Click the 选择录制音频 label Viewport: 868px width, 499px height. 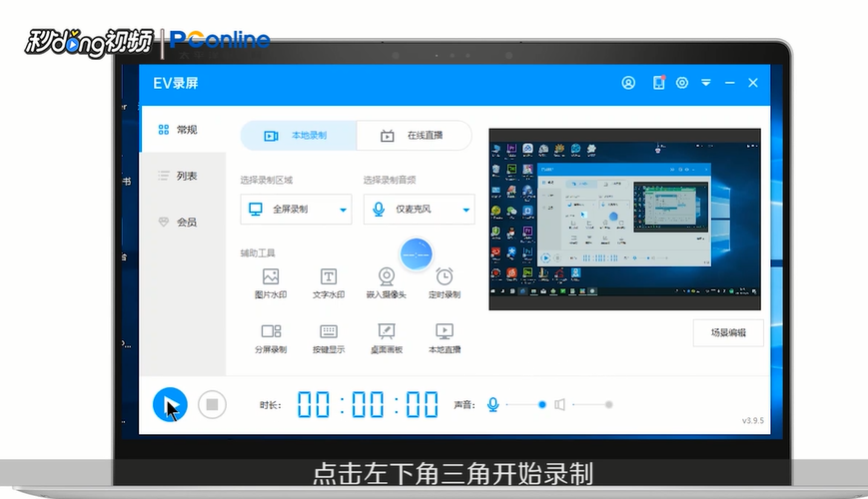coord(390,180)
